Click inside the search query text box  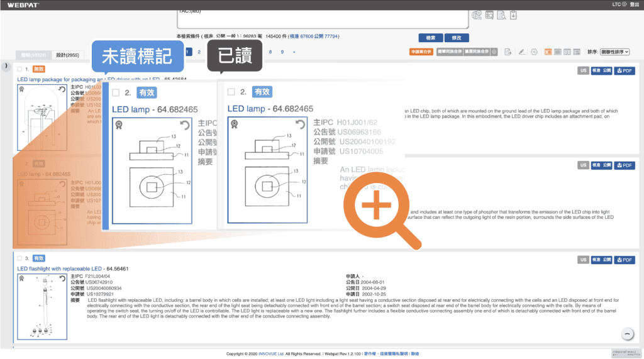click(296, 16)
